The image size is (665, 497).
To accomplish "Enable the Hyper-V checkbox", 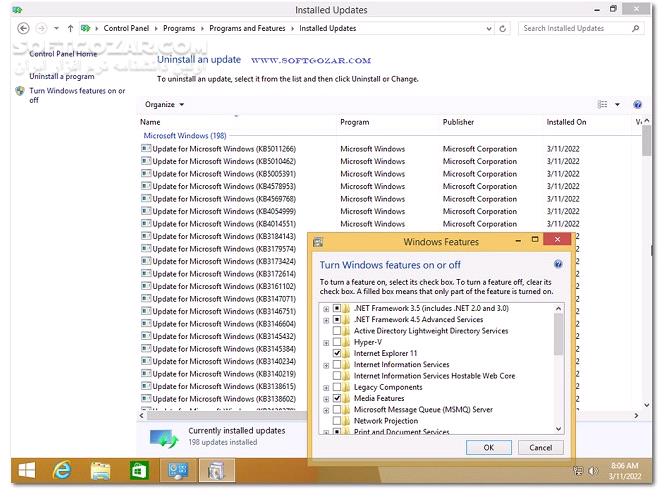I will [x=337, y=342].
